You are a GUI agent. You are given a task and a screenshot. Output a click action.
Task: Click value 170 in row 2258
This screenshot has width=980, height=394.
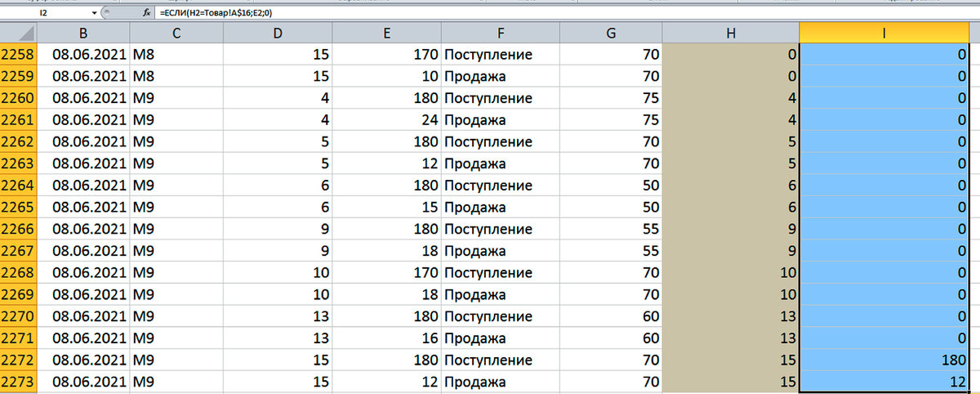pos(425,55)
